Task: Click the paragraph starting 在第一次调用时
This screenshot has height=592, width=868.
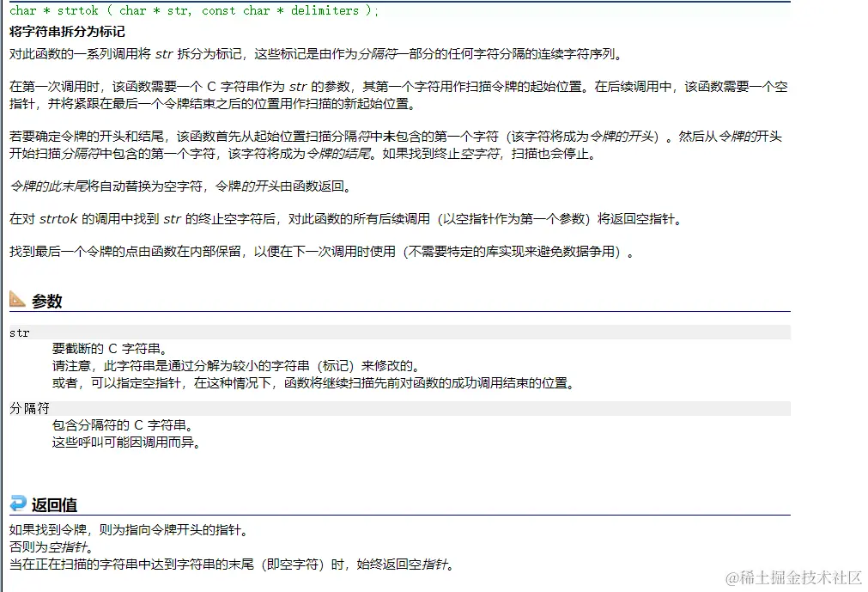Action: click(398, 95)
